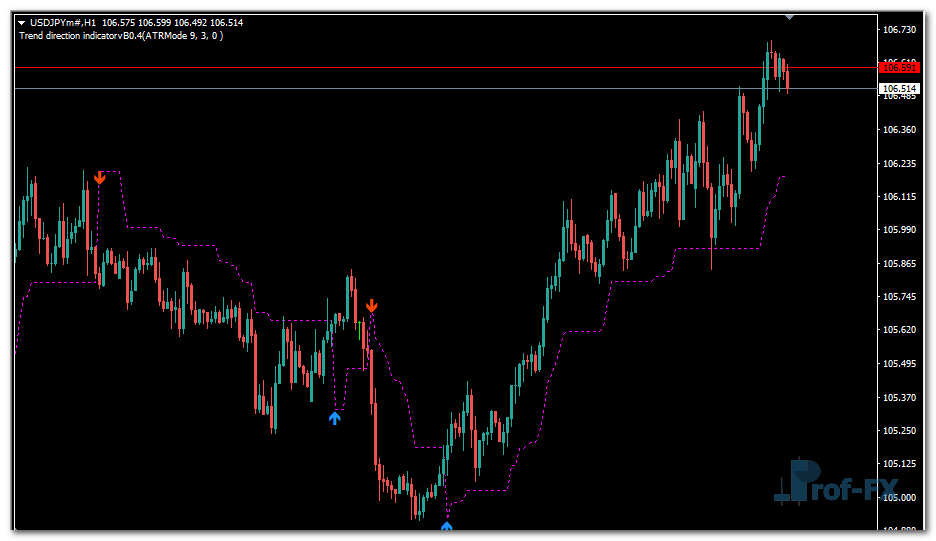936x541 pixels.
Task: Open the dropdown triangle beside USDJPYm#,H1
Action: [x=21, y=22]
